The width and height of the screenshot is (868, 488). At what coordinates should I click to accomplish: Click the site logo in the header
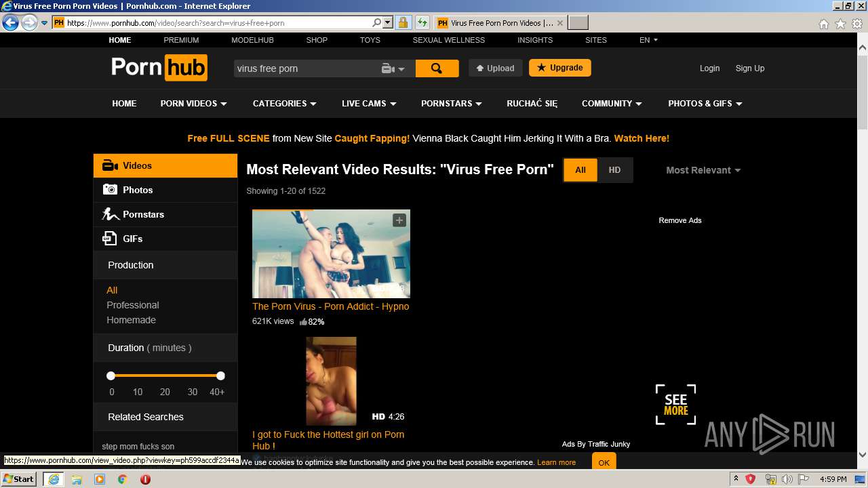tap(159, 68)
